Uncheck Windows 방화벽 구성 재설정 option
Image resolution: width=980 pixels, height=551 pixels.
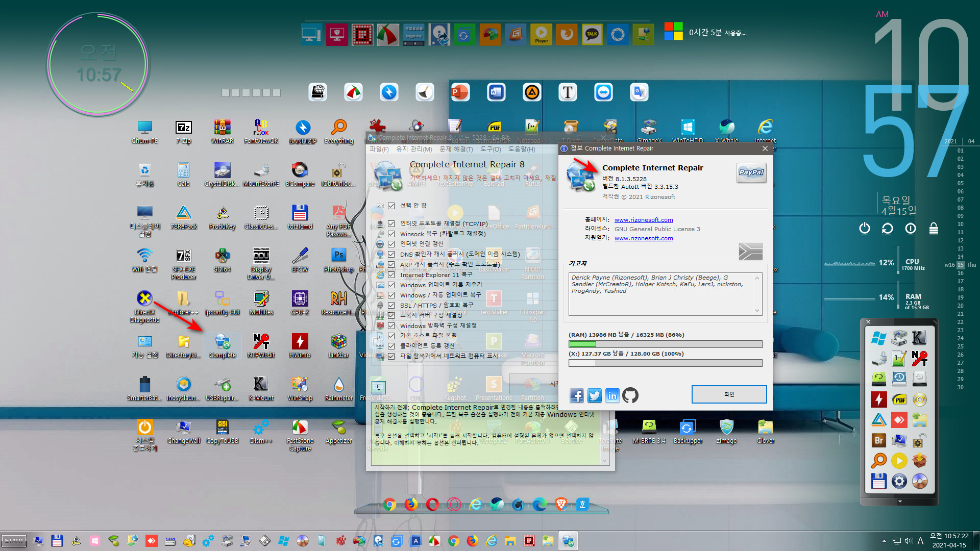coord(391,325)
